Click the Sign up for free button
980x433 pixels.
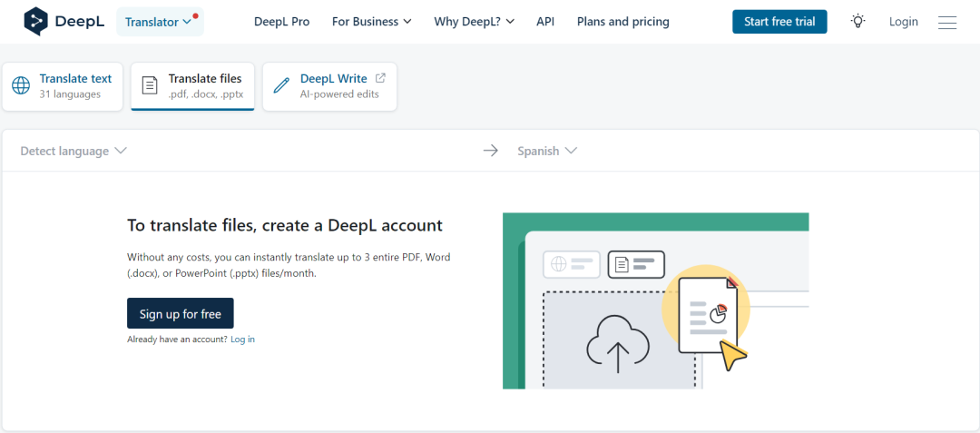(180, 314)
